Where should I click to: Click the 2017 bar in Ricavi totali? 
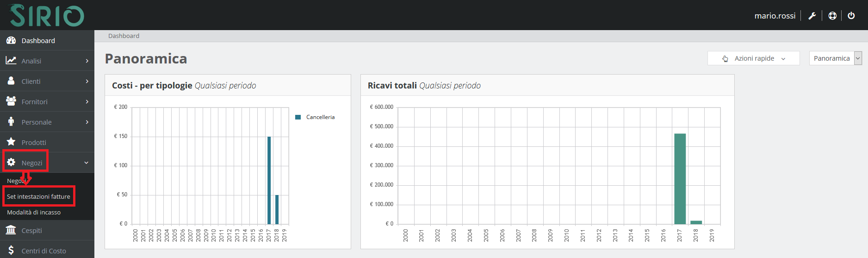click(x=680, y=178)
